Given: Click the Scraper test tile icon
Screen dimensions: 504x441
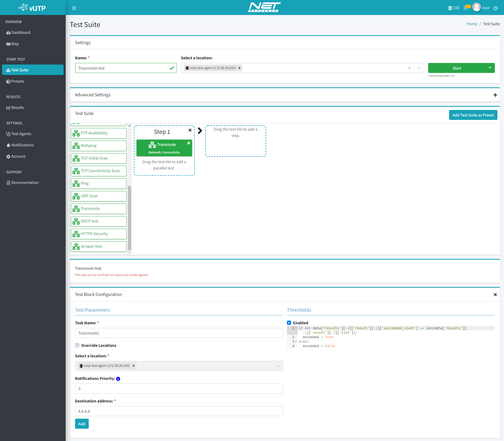Looking at the screenshot, I should pos(76,246).
